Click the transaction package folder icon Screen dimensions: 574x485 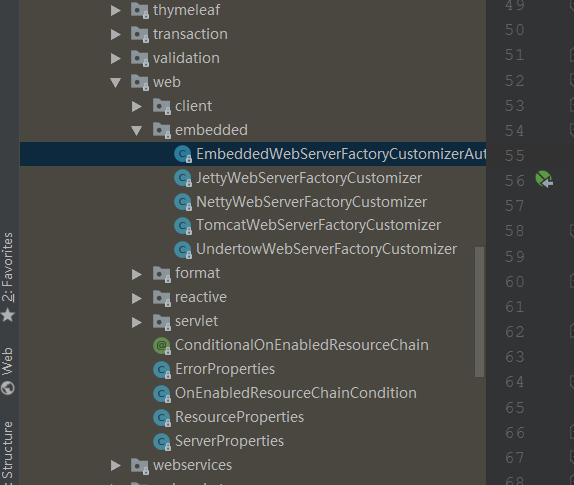pyautogui.click(x=139, y=34)
